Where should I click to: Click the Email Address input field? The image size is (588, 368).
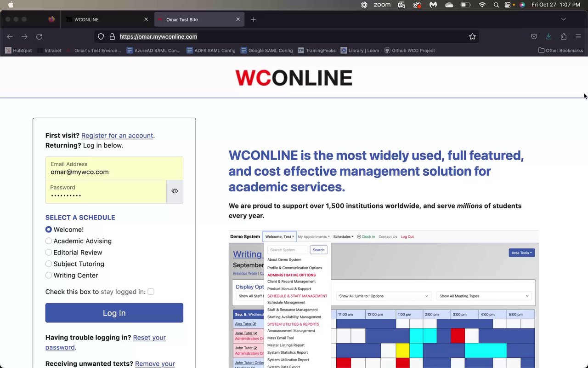[114, 168]
